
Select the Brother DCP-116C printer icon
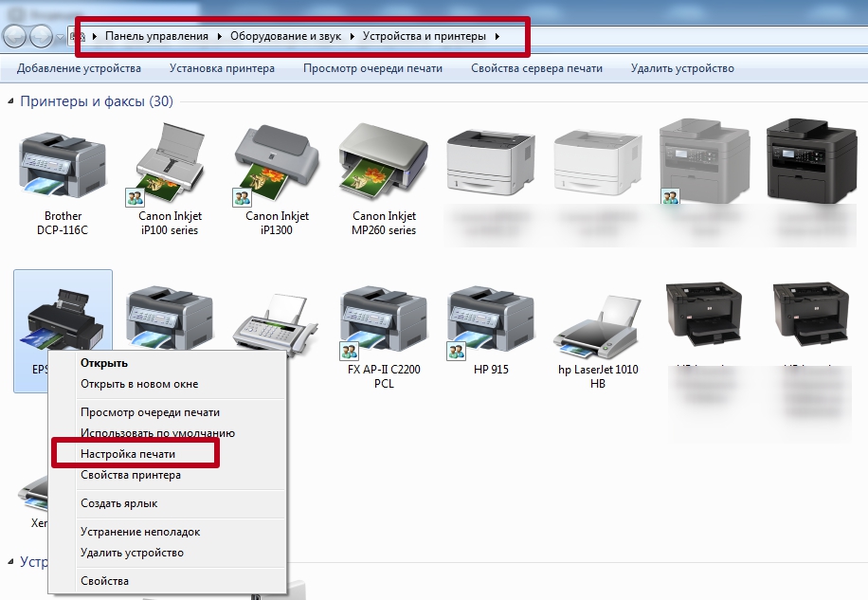[x=63, y=164]
